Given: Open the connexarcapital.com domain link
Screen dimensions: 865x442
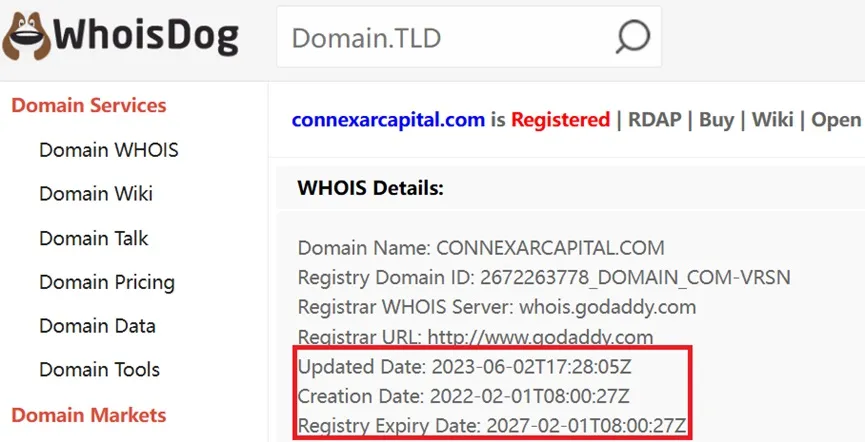Looking at the screenshot, I should point(388,120).
